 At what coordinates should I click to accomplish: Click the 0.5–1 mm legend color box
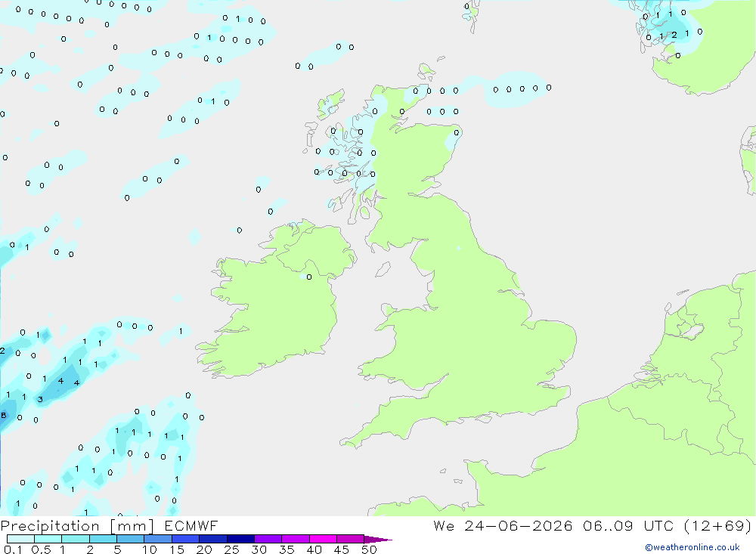click(x=48, y=539)
